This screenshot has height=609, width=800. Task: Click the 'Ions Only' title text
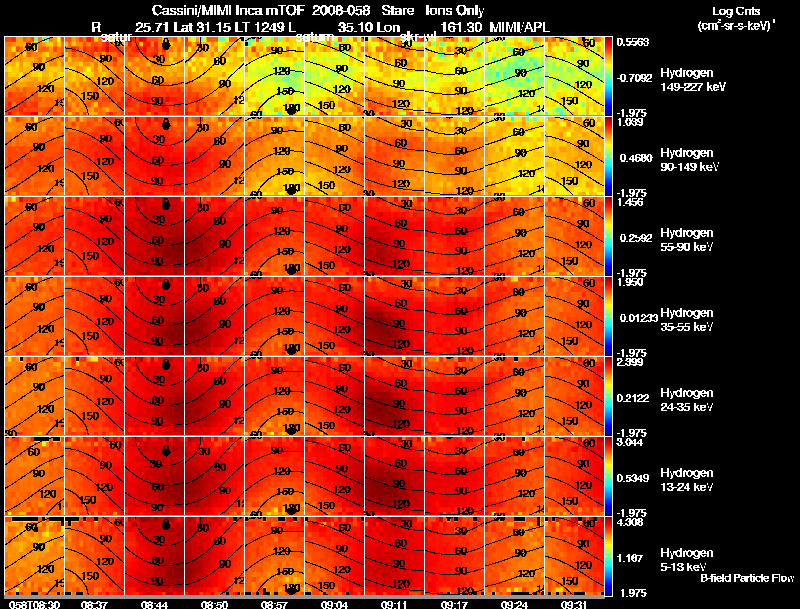tap(455, 10)
